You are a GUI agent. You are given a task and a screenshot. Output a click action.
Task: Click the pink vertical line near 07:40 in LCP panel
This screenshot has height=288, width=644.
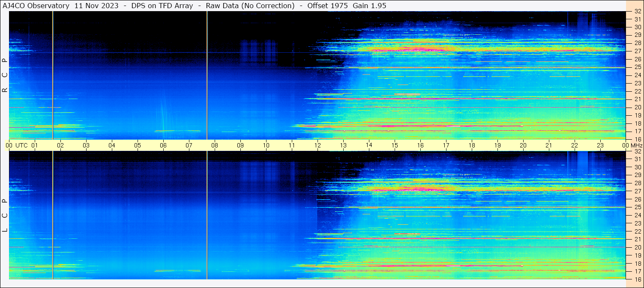click(x=207, y=214)
